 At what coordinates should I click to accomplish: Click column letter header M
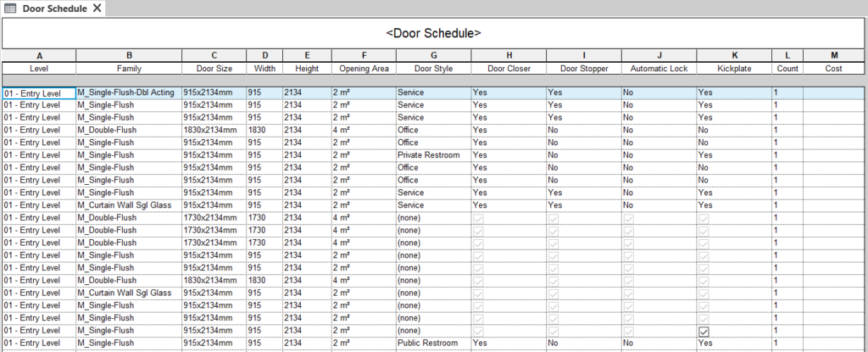tap(834, 55)
